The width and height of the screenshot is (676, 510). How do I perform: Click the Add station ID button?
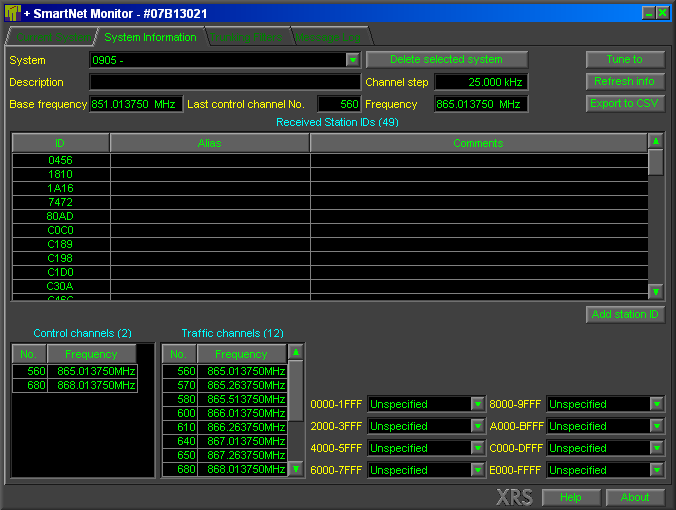click(625, 314)
